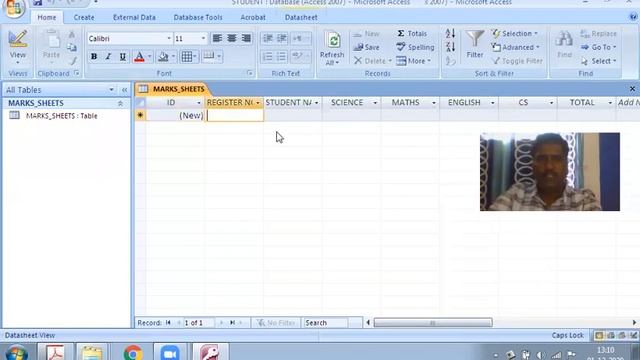
Task: Click the volume icon in system tray
Action: pos(540,355)
